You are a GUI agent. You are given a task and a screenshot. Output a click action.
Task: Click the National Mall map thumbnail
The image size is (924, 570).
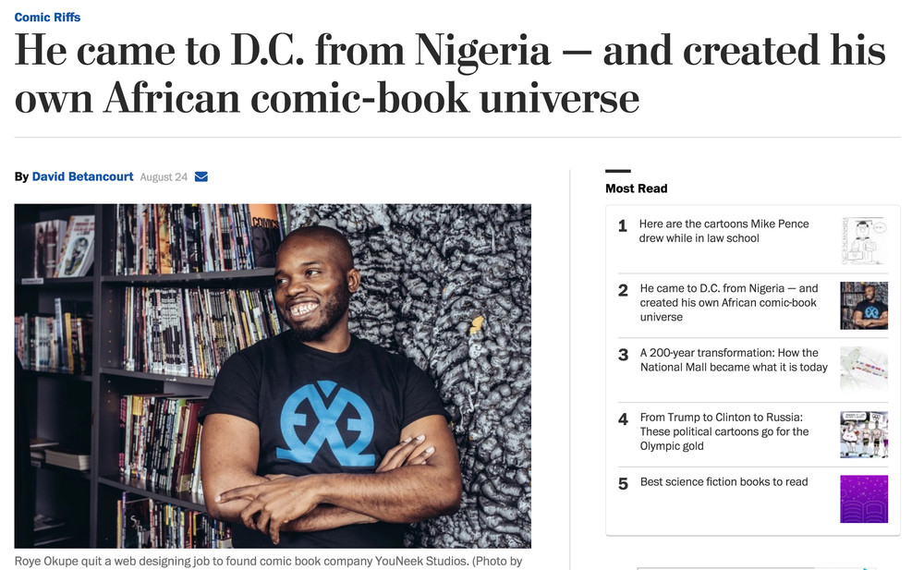tap(864, 370)
